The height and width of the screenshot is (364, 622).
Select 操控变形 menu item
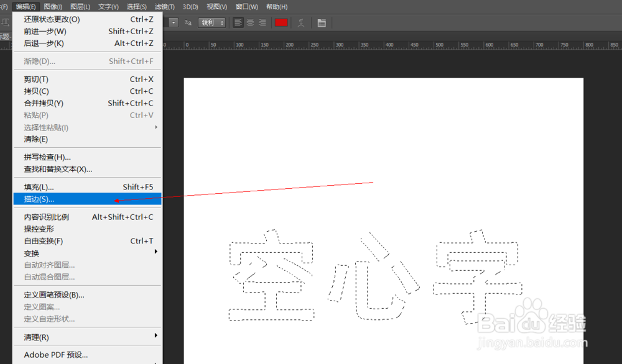tap(87, 229)
